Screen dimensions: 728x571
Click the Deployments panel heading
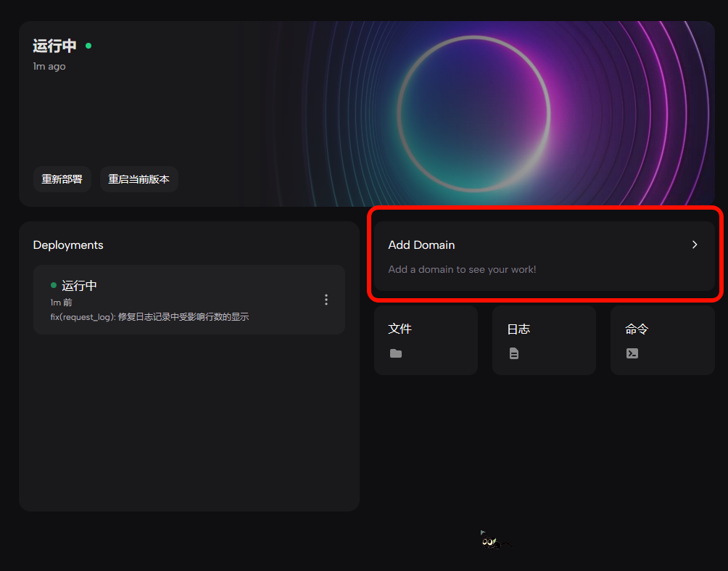point(68,245)
